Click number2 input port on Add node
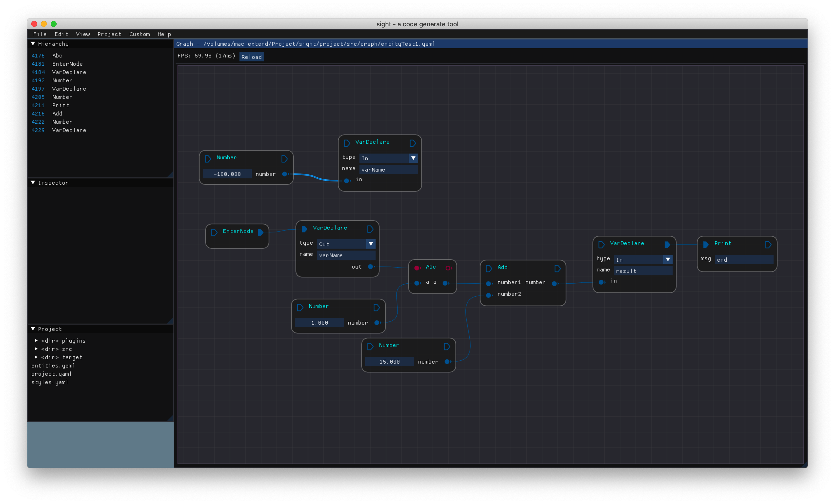Screen dimensions: 835x504 489,295
